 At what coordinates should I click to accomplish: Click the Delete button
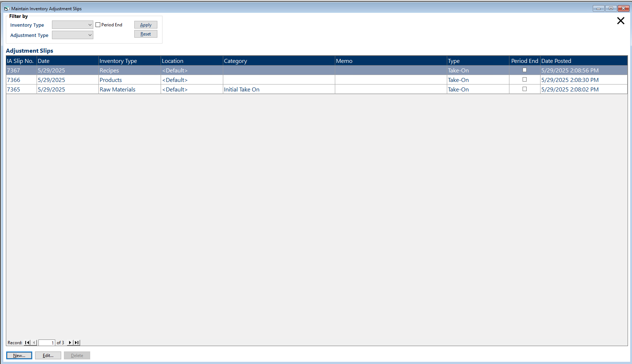[77, 356]
